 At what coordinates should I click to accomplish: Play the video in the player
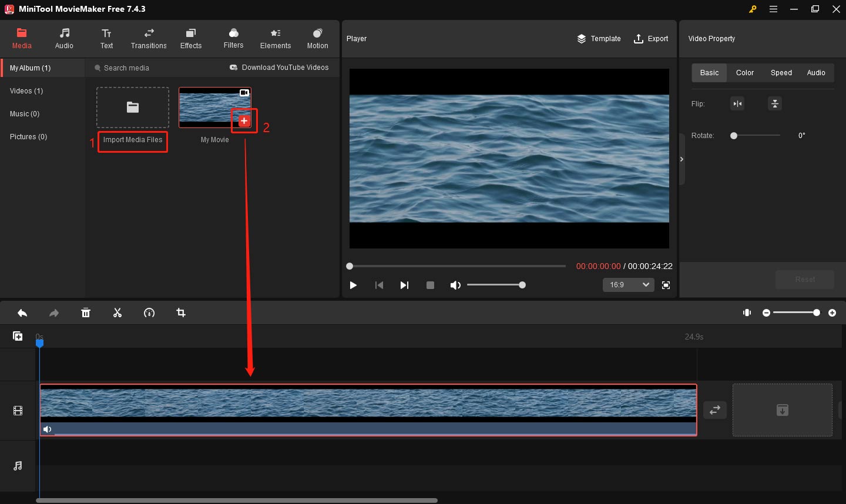tap(353, 285)
